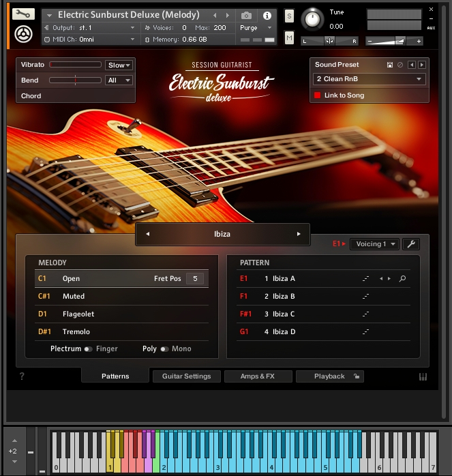452x476 pixels.
Task: Switch to the Playback tab
Action: [x=330, y=376]
